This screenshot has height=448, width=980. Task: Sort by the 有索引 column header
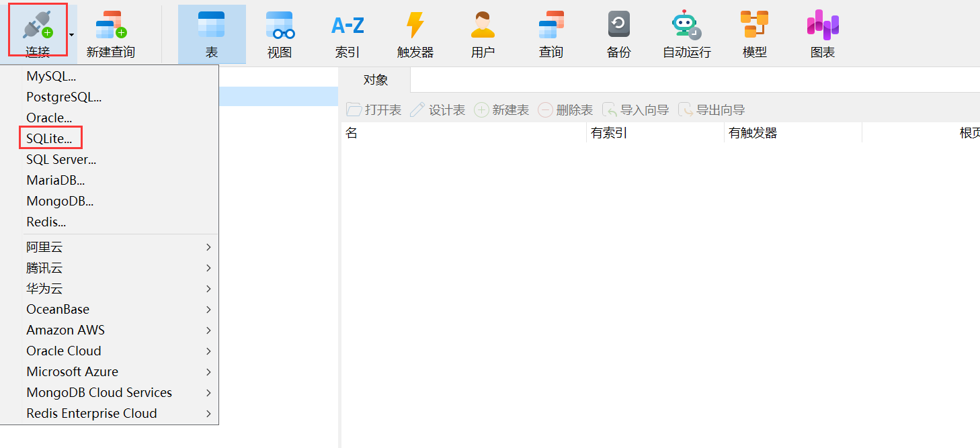click(x=608, y=132)
